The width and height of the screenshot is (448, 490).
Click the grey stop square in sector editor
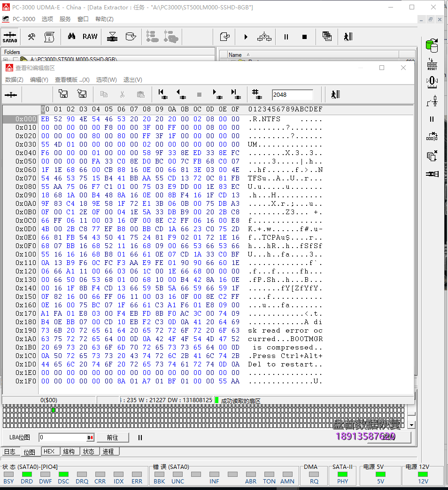click(x=199, y=95)
